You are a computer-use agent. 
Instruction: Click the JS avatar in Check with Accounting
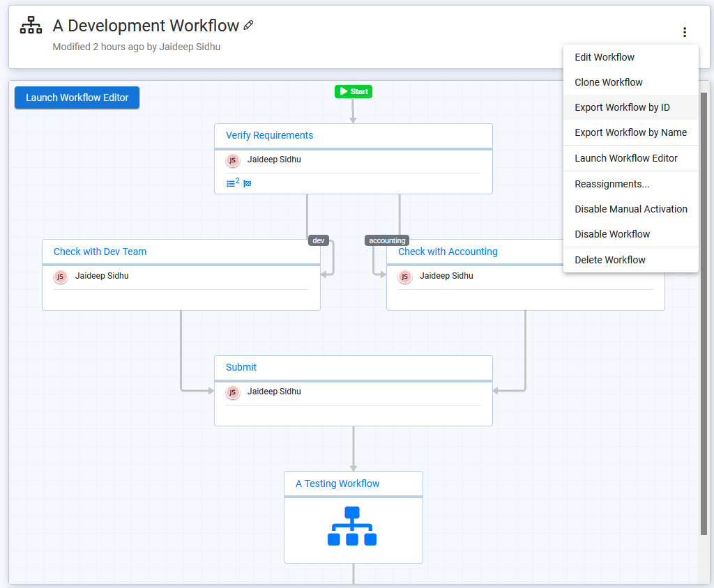pos(405,277)
